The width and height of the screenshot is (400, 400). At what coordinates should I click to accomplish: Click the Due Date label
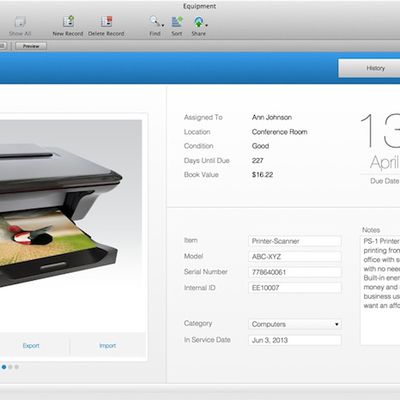point(385,181)
